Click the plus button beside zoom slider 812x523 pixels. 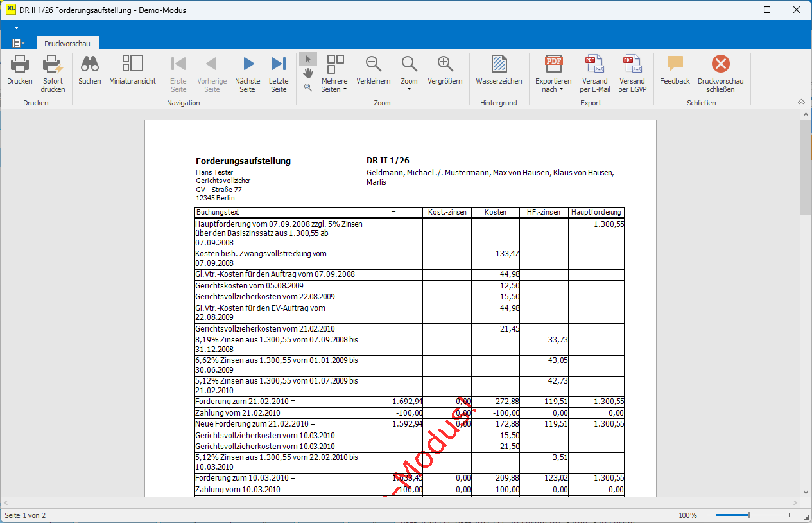tap(789, 515)
